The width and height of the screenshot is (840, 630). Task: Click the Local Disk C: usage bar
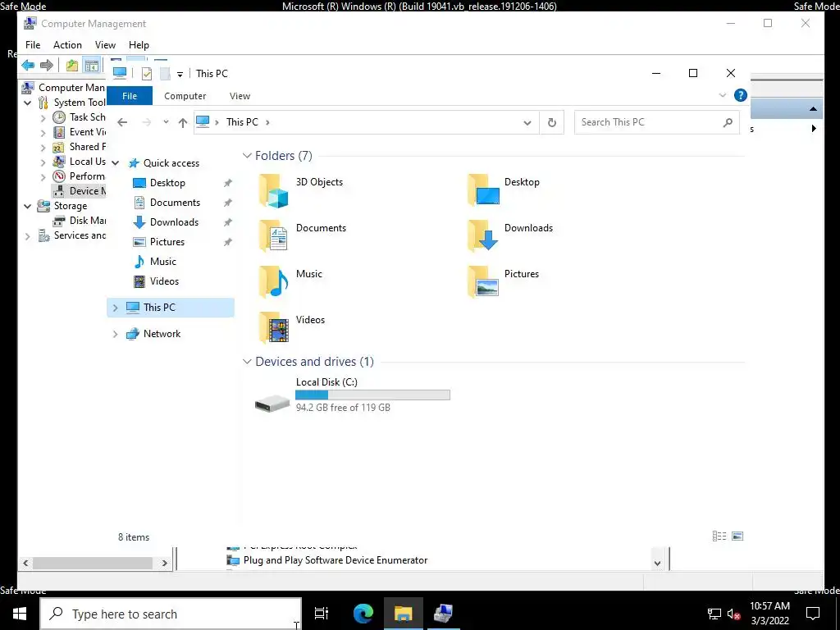tap(372, 395)
